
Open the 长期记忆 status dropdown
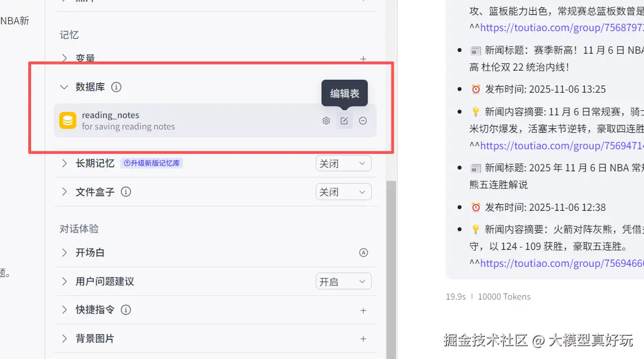click(x=343, y=163)
